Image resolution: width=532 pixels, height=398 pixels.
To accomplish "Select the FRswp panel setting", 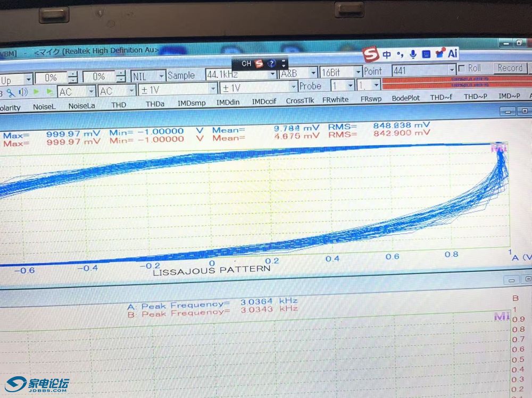I will click(371, 99).
